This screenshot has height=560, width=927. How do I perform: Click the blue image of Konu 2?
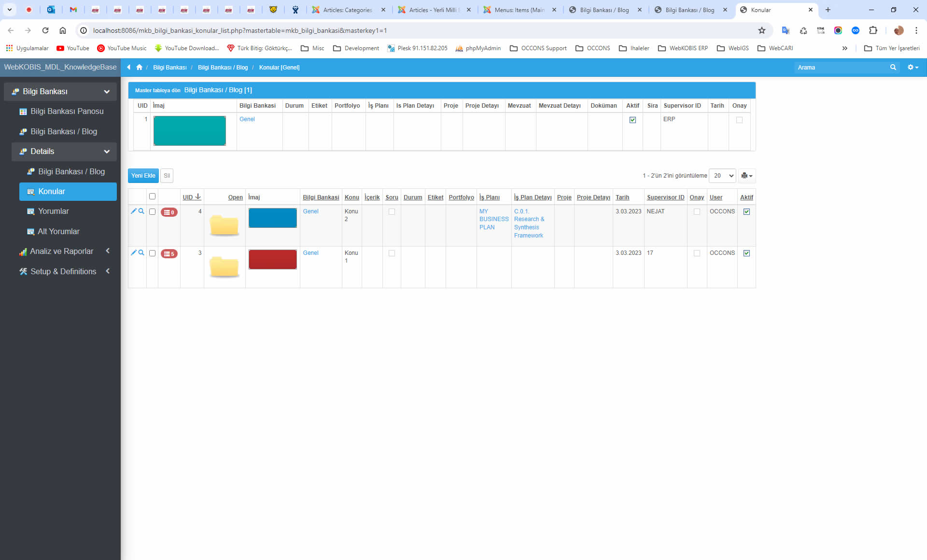point(272,218)
